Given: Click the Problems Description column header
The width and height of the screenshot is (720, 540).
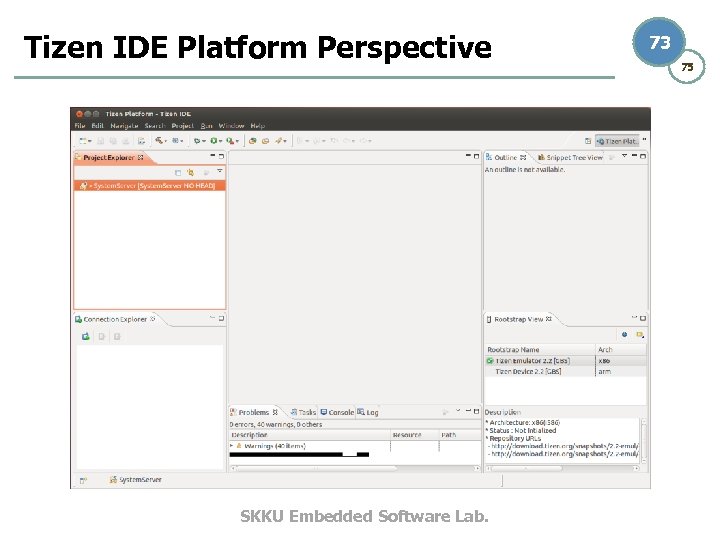Looking at the screenshot, I should pos(309,435).
